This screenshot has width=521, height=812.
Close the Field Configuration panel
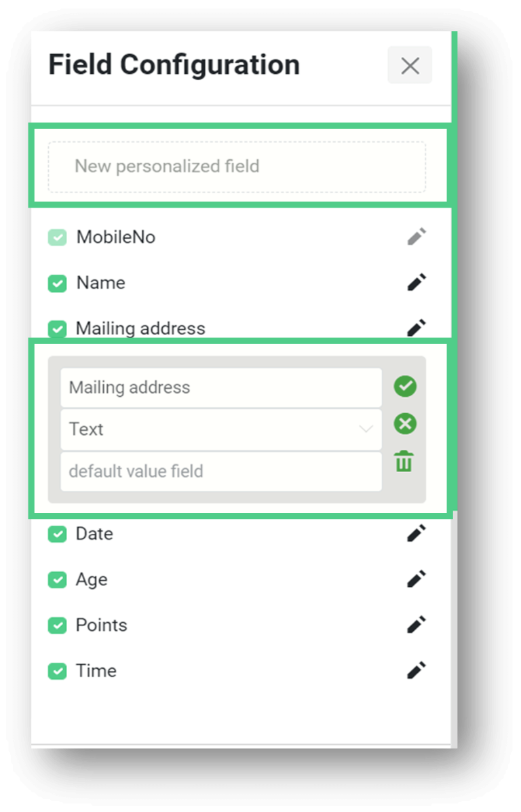pyautogui.click(x=410, y=65)
